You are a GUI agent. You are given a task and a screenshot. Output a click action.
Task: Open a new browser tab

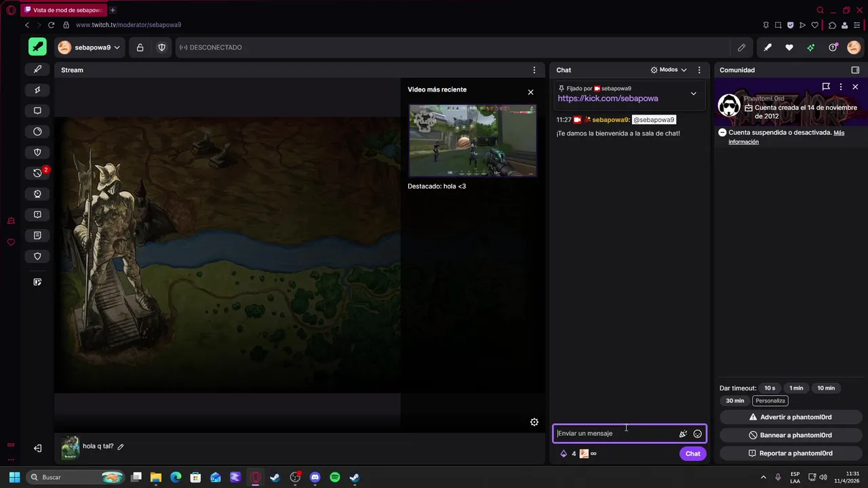tap(113, 10)
